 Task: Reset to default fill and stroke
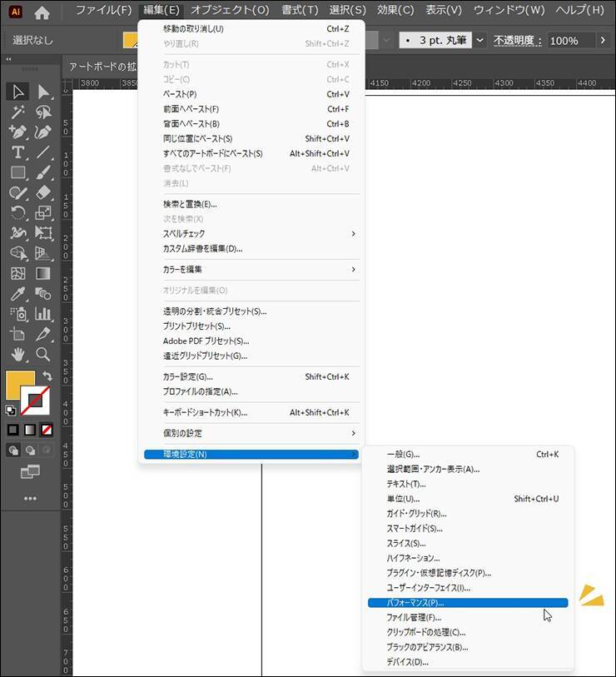10,411
